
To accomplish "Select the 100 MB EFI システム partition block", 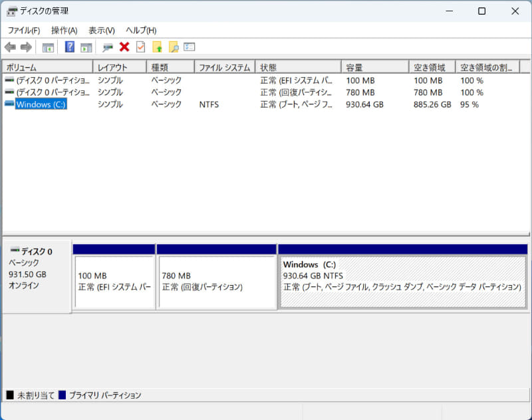I will pyautogui.click(x=113, y=282).
